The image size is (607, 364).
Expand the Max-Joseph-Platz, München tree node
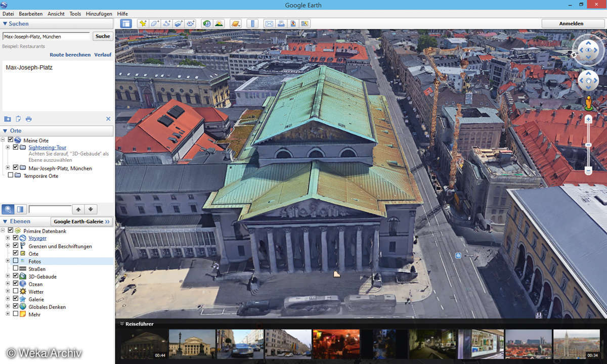coord(8,168)
